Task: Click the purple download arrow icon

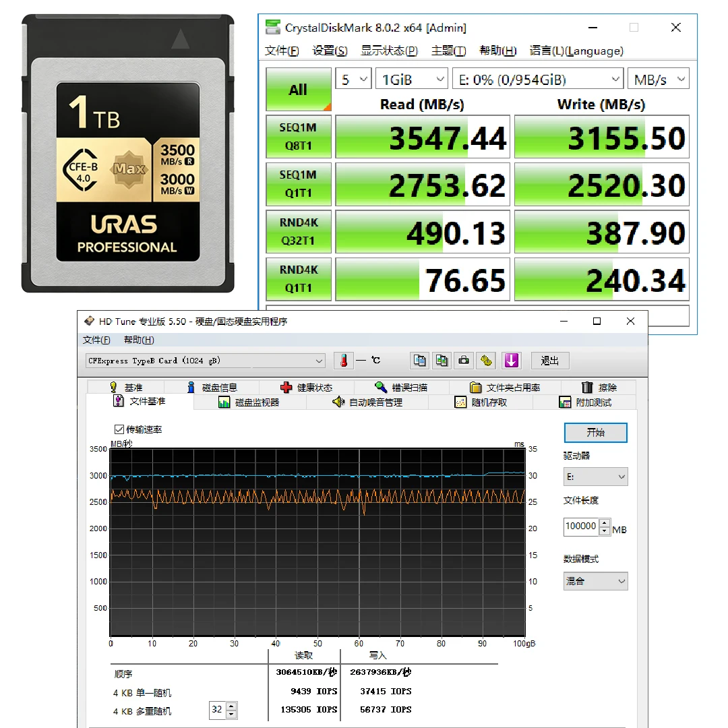Action: [511, 361]
